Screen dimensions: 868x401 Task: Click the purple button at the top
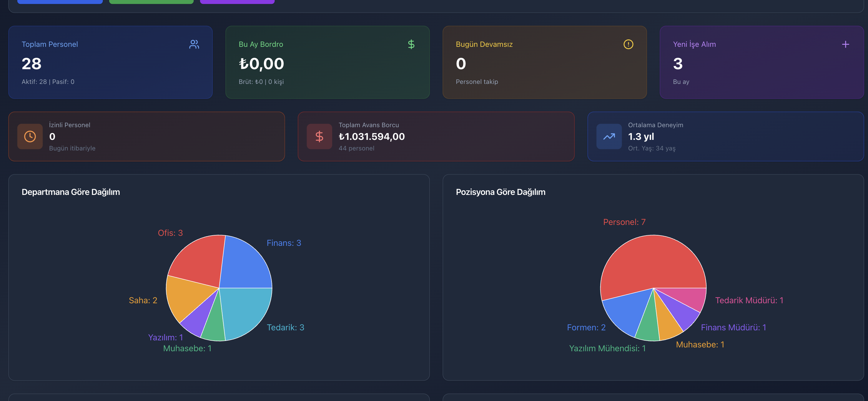pos(237,1)
